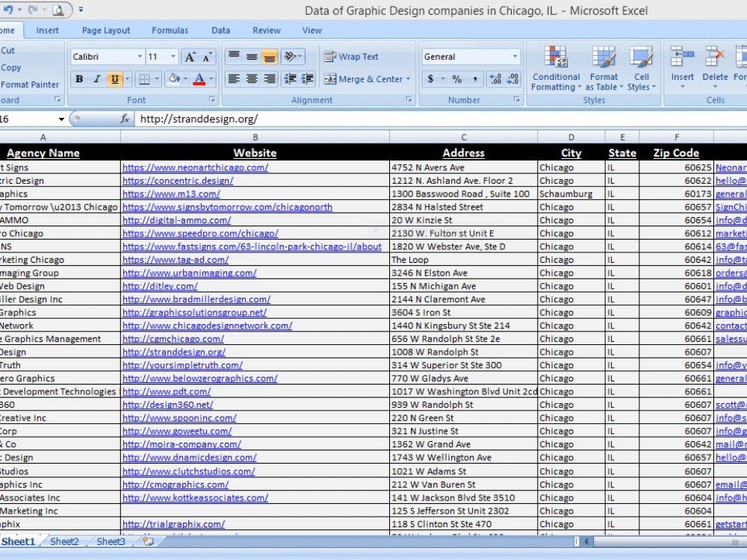Screen dimensions: 747x560
Task: Open the strandddesign.org link
Action: point(174,352)
